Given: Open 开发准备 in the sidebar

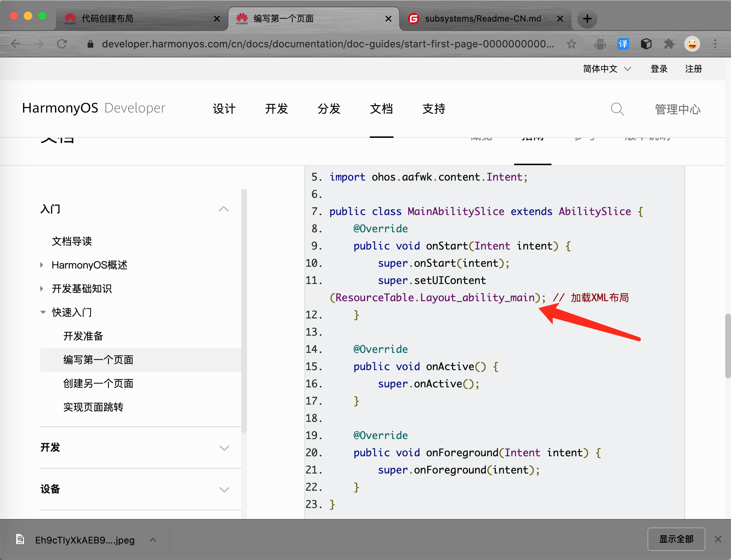Looking at the screenshot, I should click(x=83, y=336).
